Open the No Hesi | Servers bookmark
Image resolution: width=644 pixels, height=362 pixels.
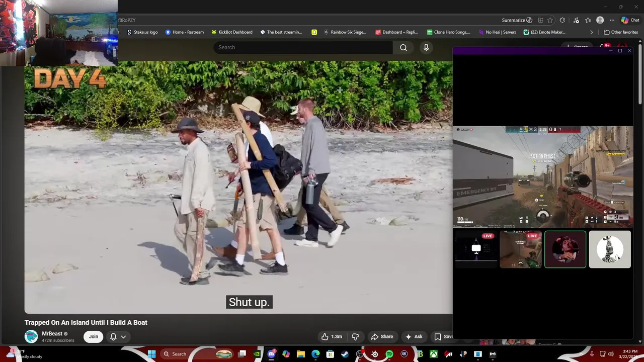497,32
